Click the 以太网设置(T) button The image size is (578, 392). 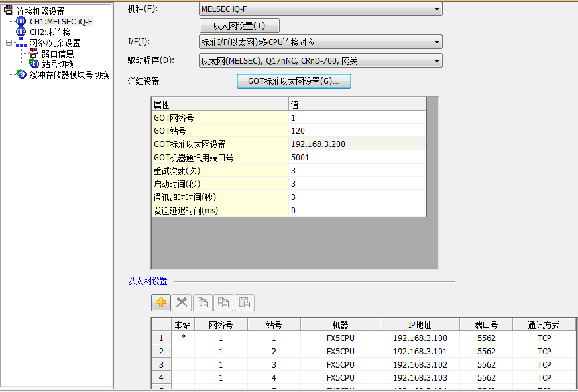(x=239, y=26)
